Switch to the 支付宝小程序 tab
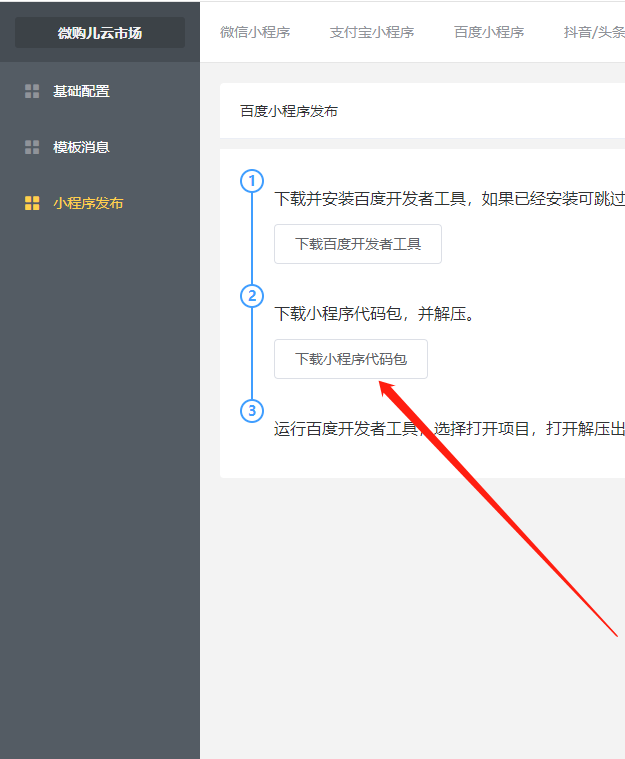Screen dimensions: 625x759 (x=372, y=32)
